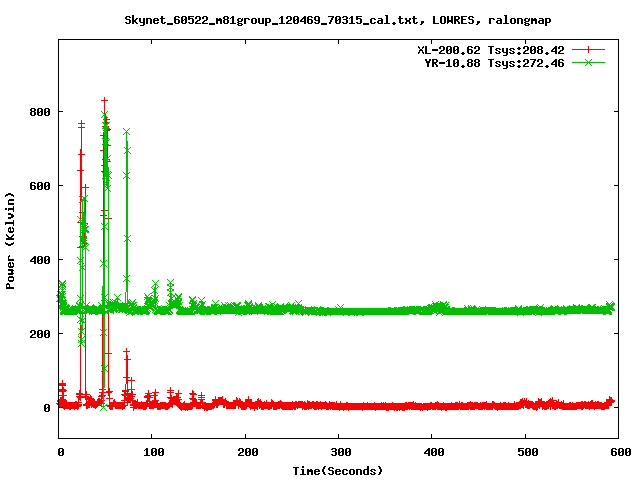Click the Time(Seconds) x-axis label
Screen dimensions: 640x480
[x=338, y=471]
